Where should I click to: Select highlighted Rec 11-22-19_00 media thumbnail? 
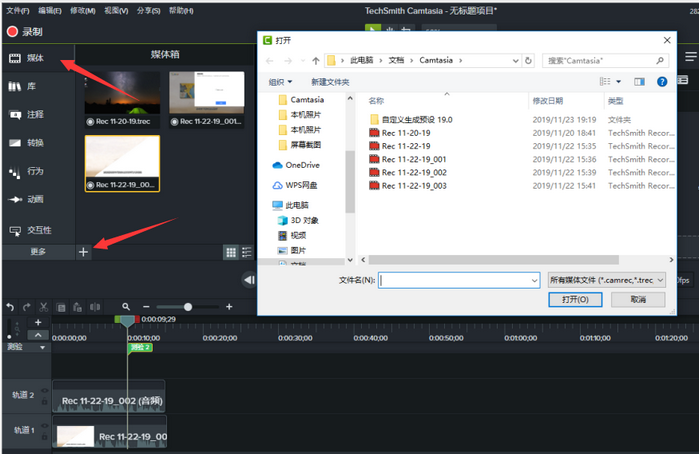122,163
